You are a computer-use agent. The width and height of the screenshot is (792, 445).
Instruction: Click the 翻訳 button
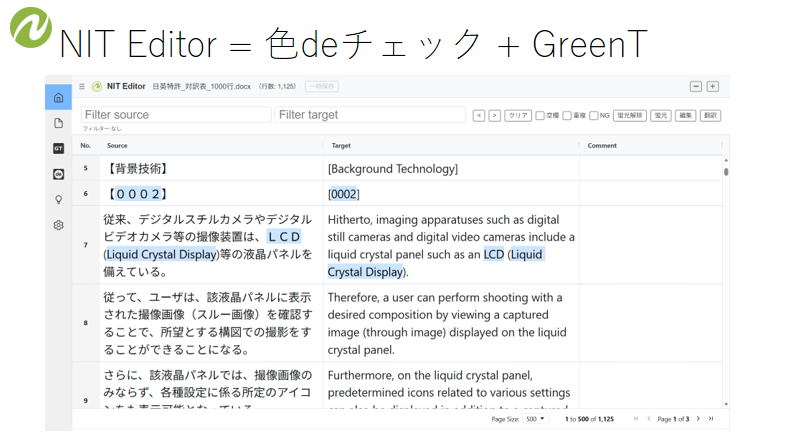[x=711, y=116]
